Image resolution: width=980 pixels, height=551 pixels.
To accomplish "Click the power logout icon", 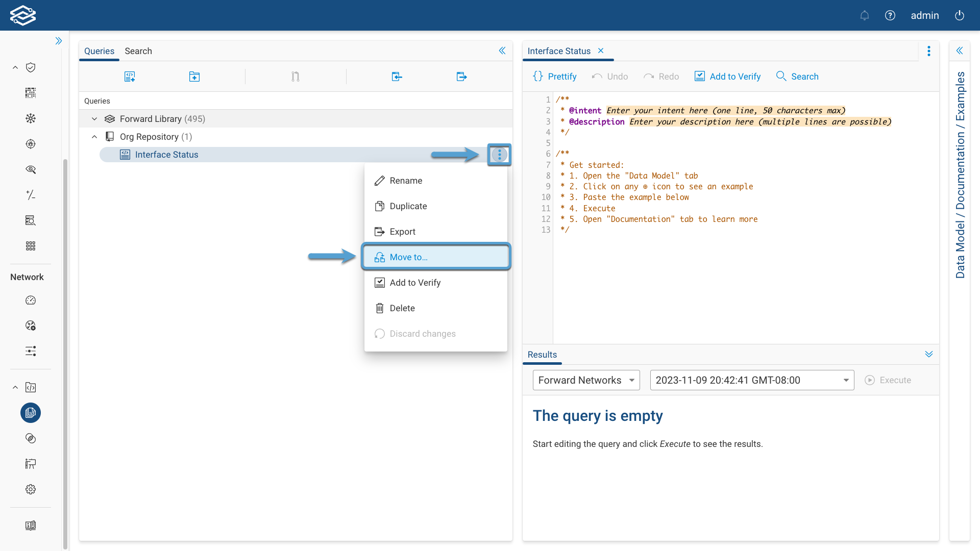I will click(x=959, y=15).
